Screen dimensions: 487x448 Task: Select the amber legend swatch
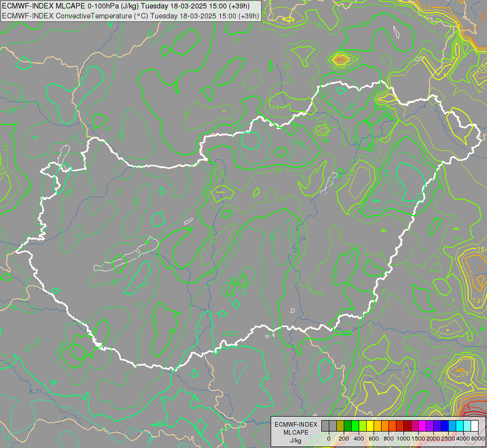[378, 426]
